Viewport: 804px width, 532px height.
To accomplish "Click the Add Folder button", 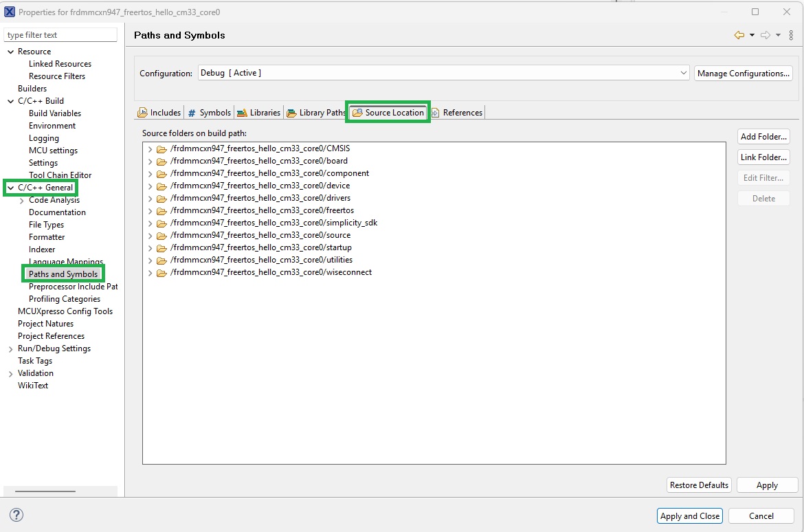I will click(x=763, y=136).
